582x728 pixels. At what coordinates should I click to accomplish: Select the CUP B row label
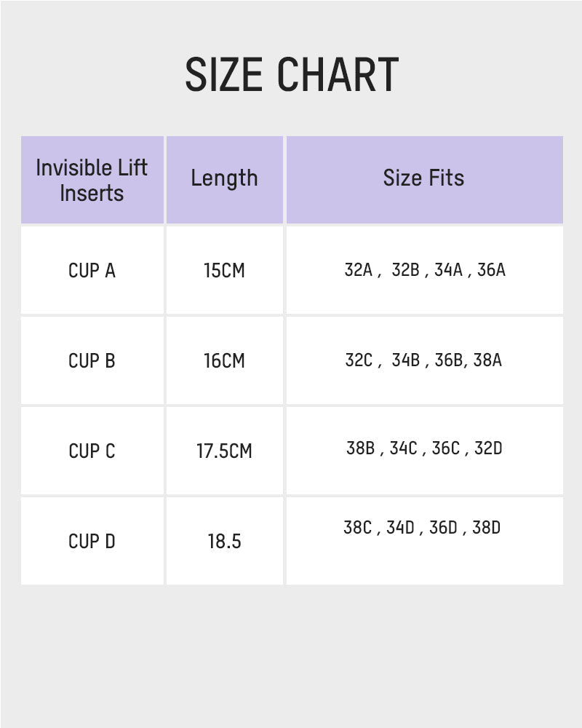tap(92, 361)
